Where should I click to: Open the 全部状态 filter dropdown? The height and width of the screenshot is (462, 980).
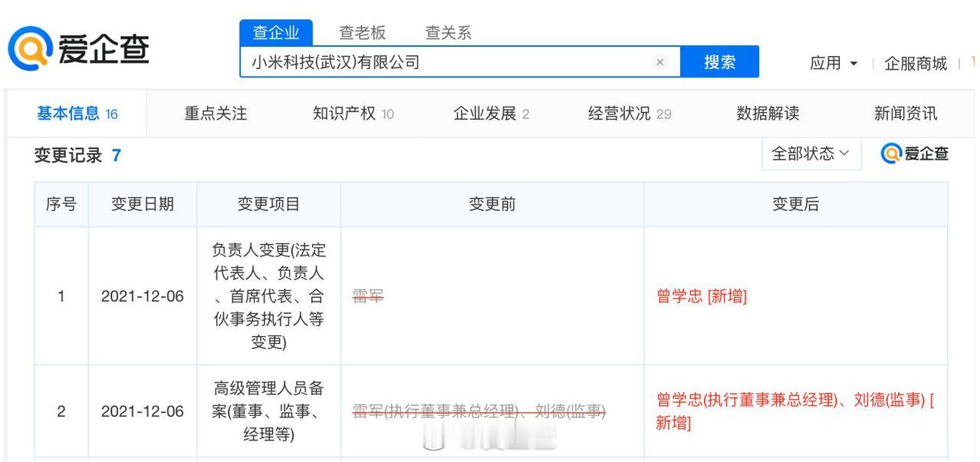[x=811, y=153]
